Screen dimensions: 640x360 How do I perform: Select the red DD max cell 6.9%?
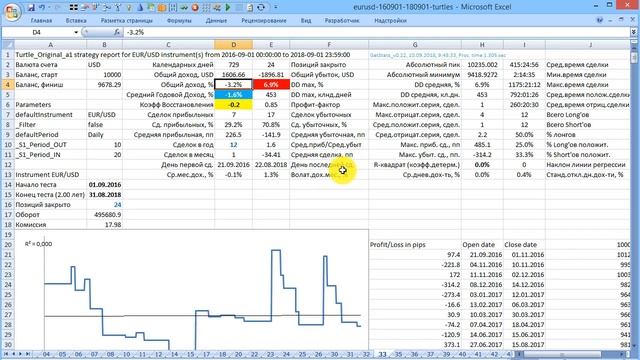click(x=271, y=84)
